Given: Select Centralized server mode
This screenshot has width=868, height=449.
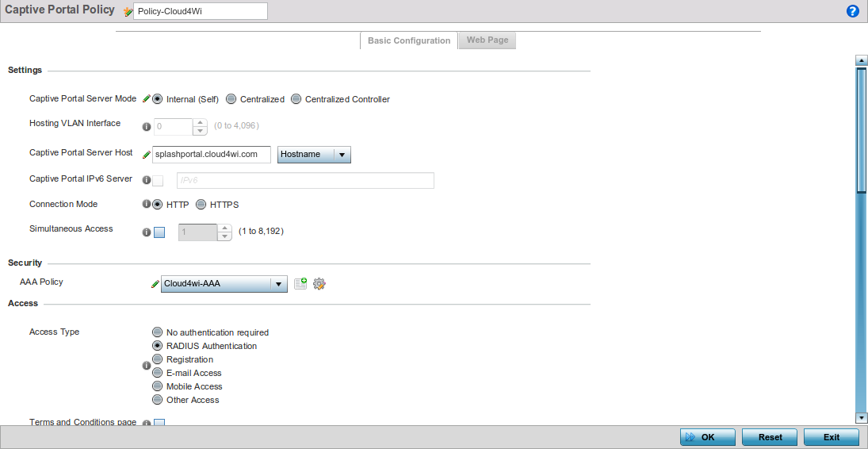Looking at the screenshot, I should (x=231, y=99).
